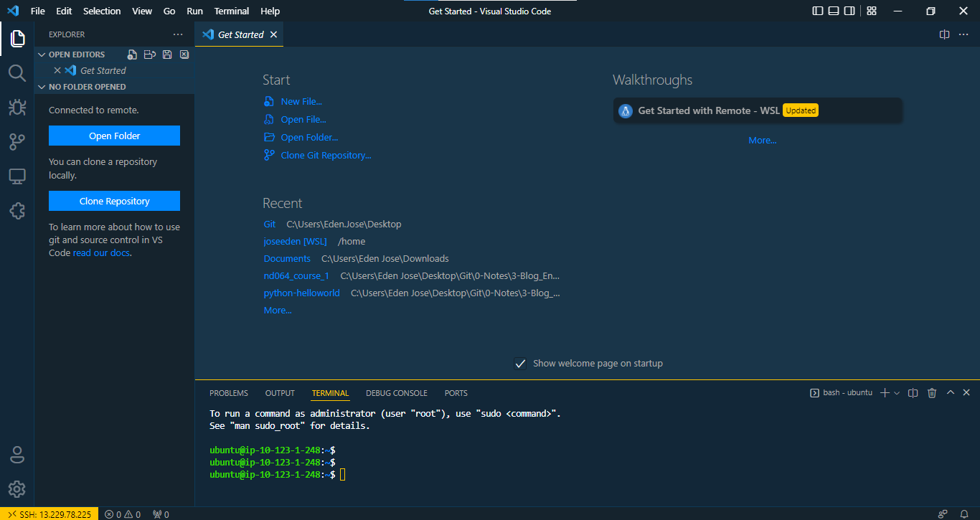Split the terminal panel

click(913, 393)
